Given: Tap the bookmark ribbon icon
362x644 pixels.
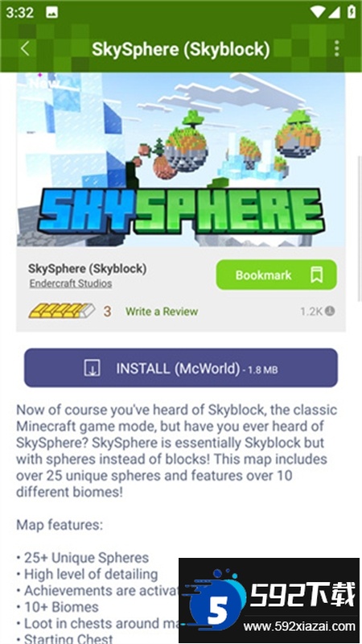Looking at the screenshot, I should point(316,275).
